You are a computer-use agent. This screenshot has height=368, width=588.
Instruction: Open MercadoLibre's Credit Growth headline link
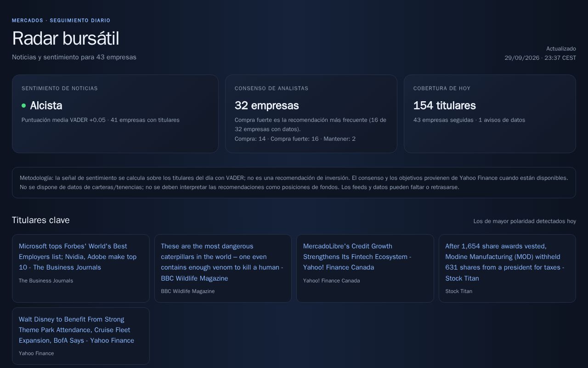click(x=357, y=257)
